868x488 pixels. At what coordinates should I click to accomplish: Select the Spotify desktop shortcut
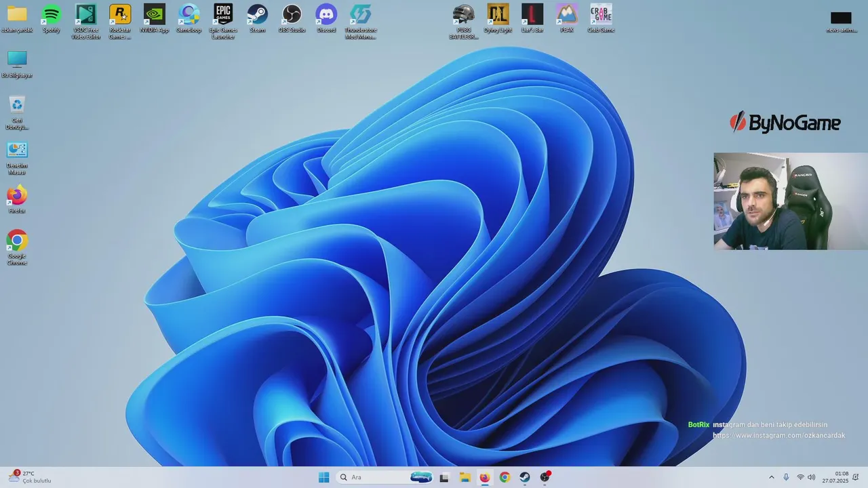[52, 18]
